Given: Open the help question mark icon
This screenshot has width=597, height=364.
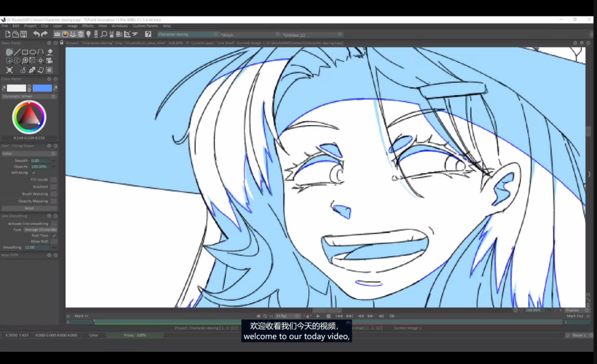Looking at the screenshot, I should (148, 34).
